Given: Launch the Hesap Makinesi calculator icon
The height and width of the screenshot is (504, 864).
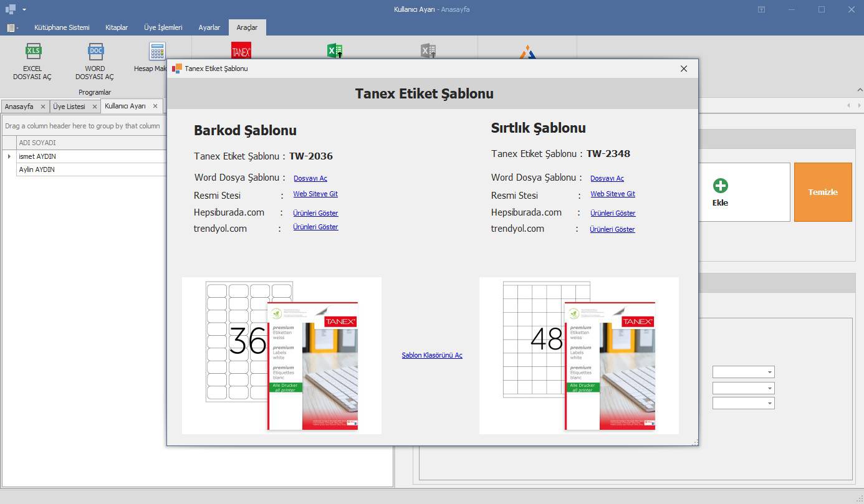Looking at the screenshot, I should [x=156, y=51].
